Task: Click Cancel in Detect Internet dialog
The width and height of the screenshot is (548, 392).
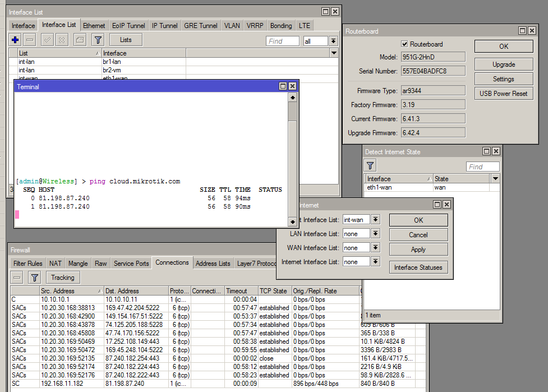Action: point(418,235)
